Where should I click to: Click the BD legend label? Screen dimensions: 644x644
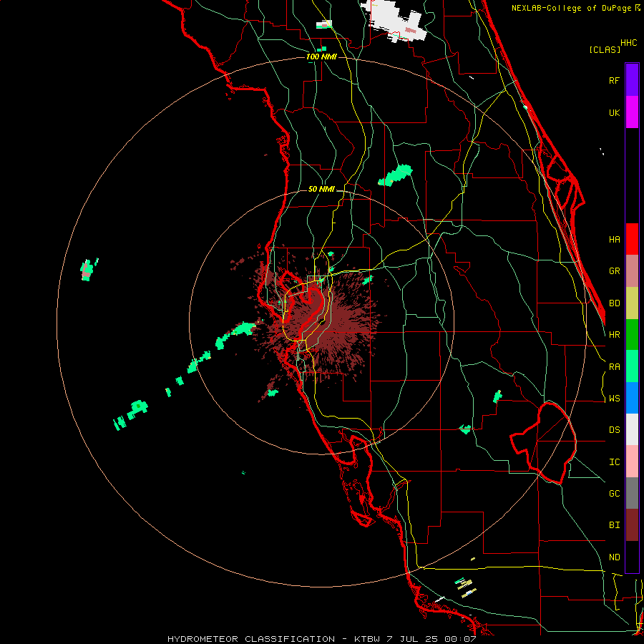coord(614,303)
